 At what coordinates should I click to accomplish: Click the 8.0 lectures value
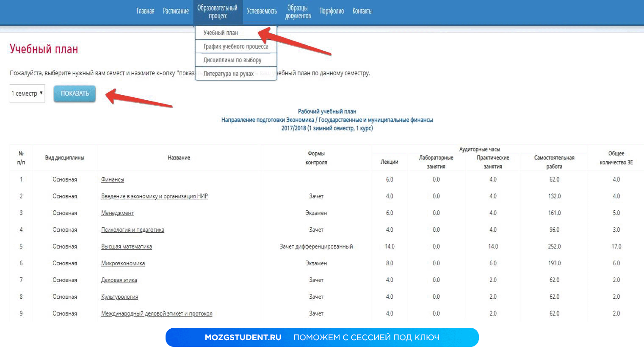click(390, 263)
